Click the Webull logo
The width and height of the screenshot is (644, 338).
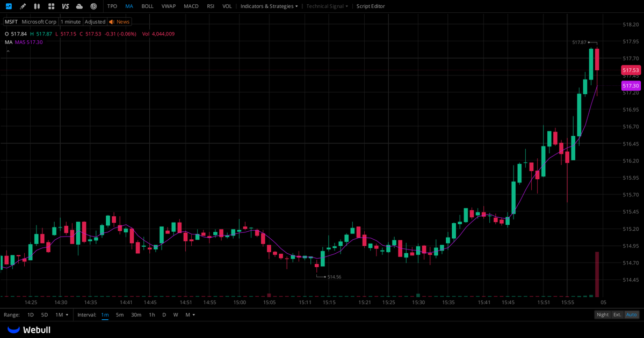pyautogui.click(x=29, y=330)
